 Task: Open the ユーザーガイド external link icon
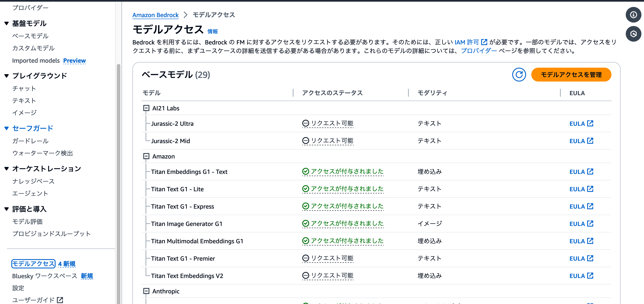coord(60,300)
